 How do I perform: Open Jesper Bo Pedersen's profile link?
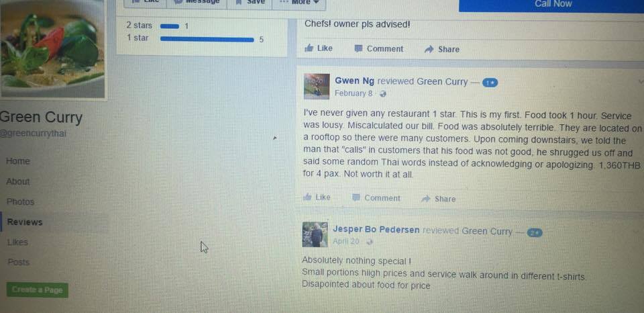pos(376,230)
